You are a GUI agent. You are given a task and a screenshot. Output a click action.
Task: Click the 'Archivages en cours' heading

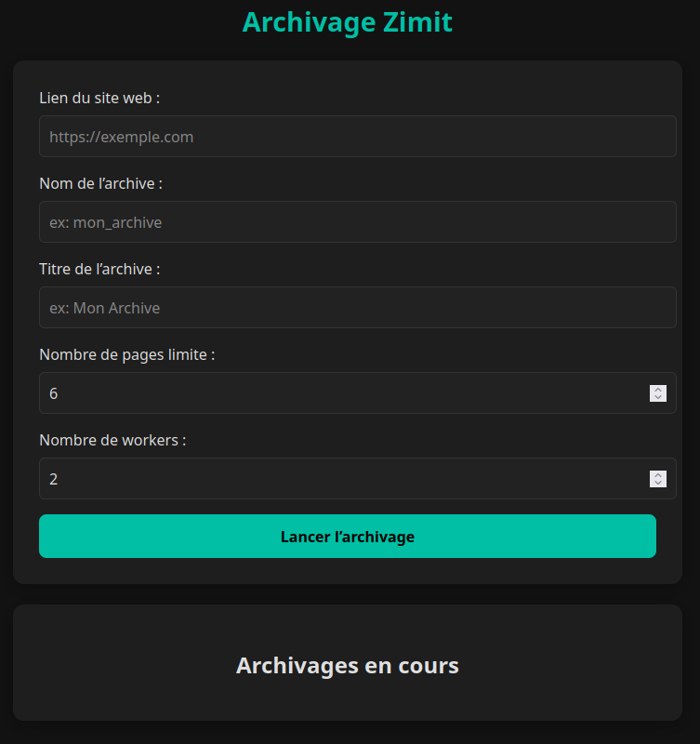click(x=348, y=666)
